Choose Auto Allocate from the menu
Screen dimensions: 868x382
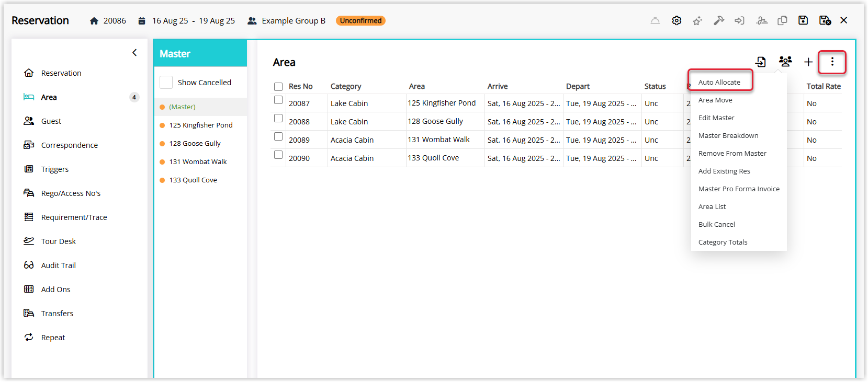(719, 82)
